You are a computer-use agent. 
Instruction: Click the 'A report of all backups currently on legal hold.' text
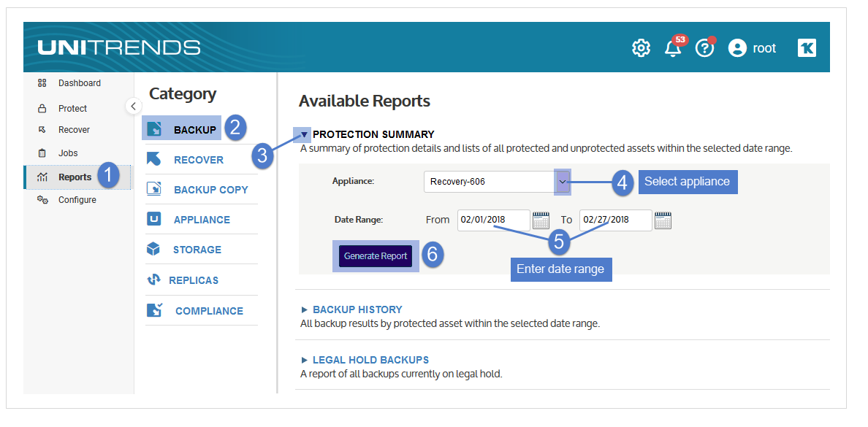coord(401,374)
